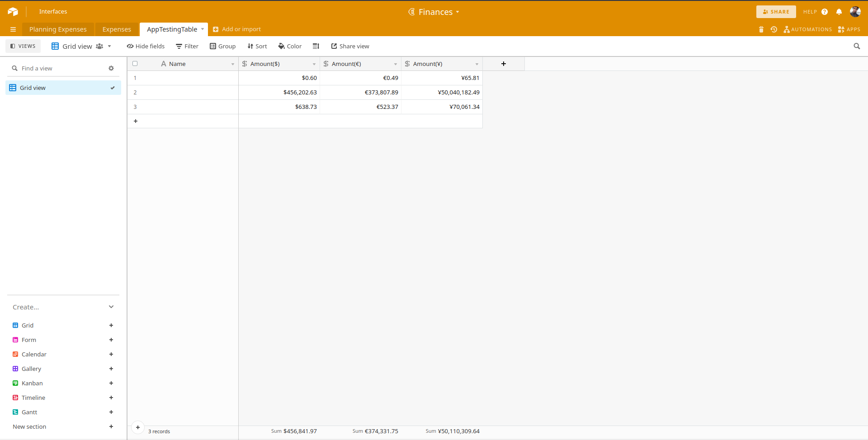
Task: Toggle the VIEWS sidebar panel
Action: tap(23, 46)
